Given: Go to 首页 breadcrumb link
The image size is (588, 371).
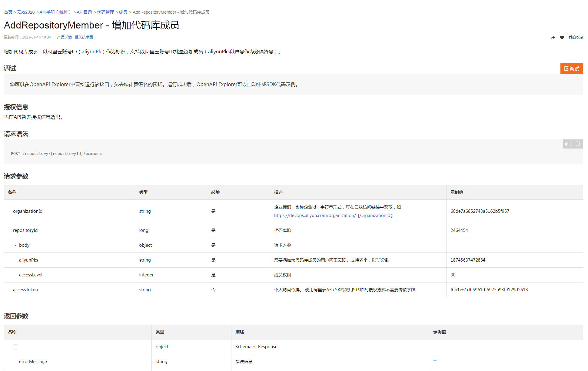Looking at the screenshot, I should 8,12.
